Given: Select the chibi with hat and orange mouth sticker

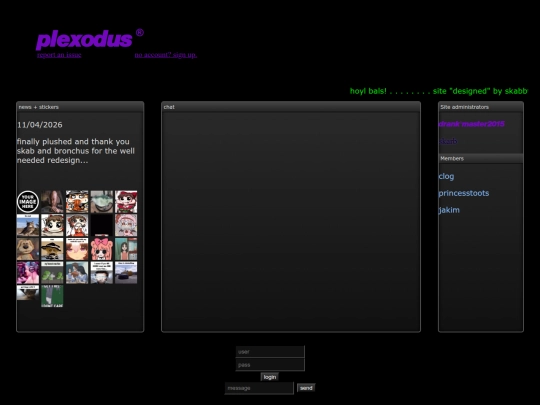Looking at the screenshot, I should (x=77, y=201).
